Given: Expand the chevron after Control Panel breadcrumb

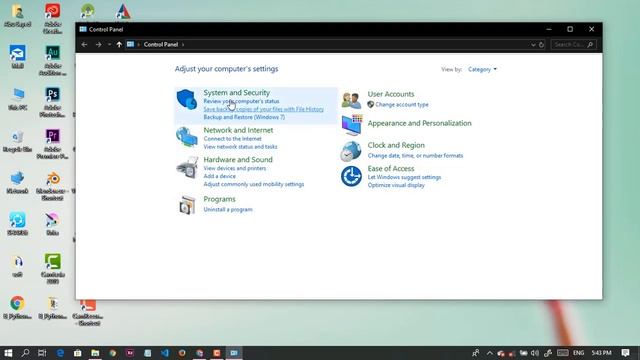Looking at the screenshot, I should pos(183,44).
